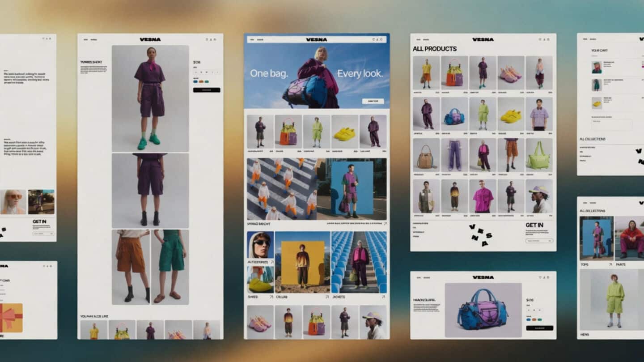Open lime green outfit in homepage top product row
644x362 pixels.
click(317, 132)
